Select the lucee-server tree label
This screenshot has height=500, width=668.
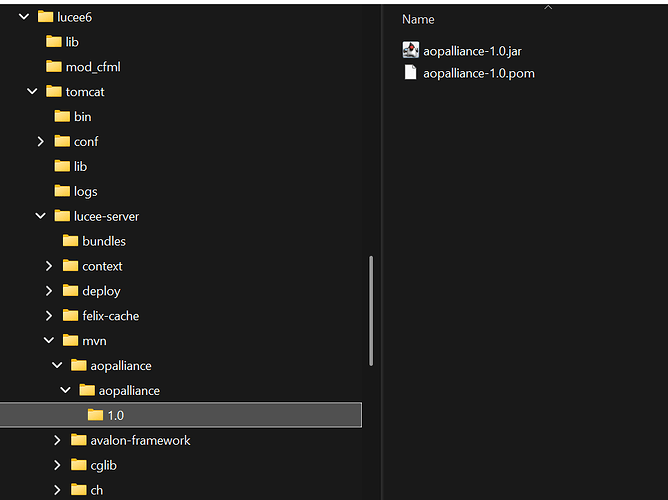[107, 216]
